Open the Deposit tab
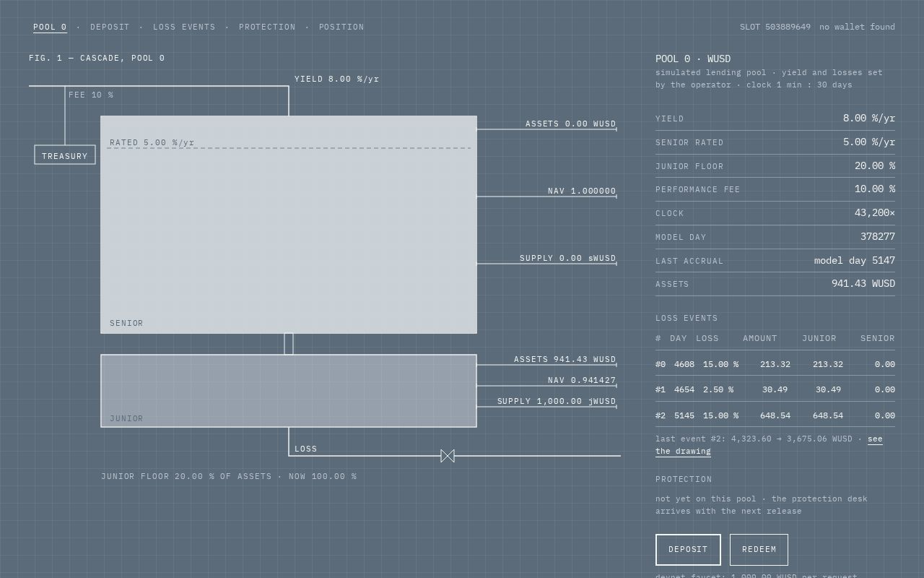 pos(110,27)
